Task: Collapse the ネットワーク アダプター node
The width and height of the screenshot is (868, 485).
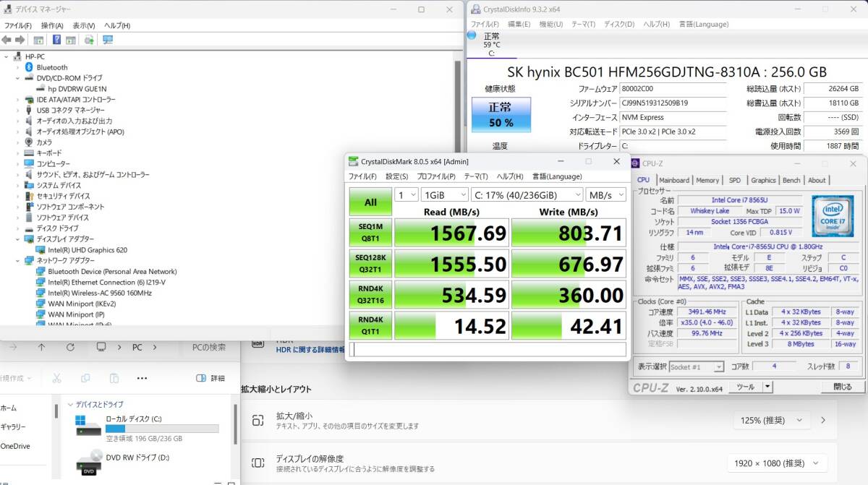Action: tap(18, 260)
